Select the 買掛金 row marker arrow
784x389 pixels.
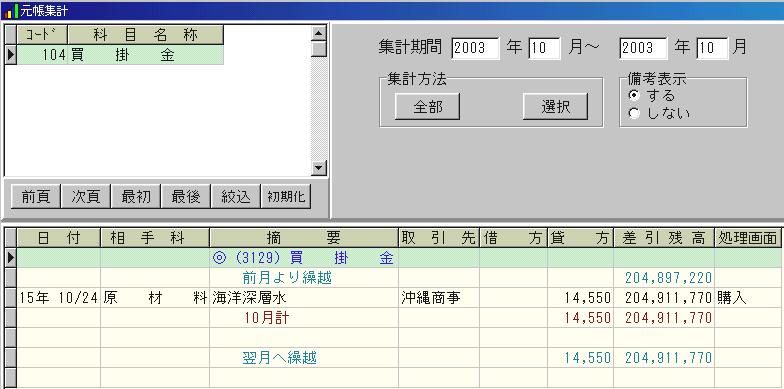click(10, 55)
